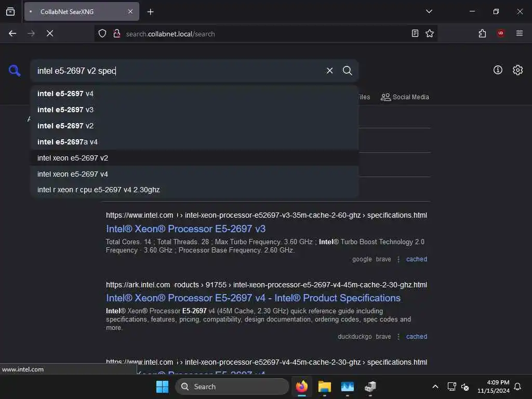Open Firefox application menu
This screenshot has height=399, width=532.
(x=520, y=33)
